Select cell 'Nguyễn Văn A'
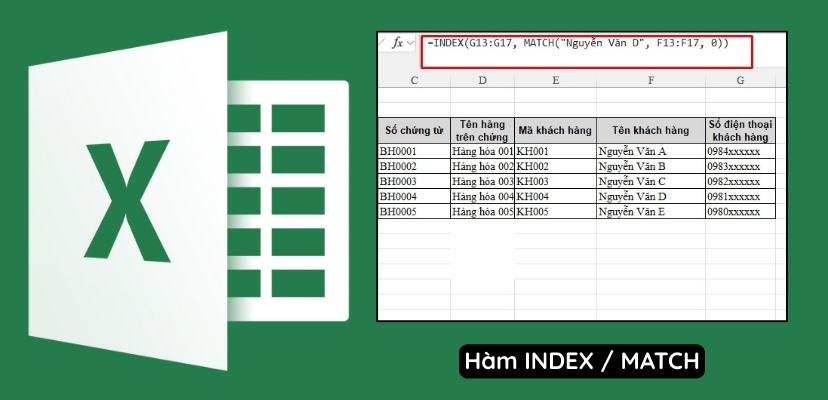Viewport: 828px width, 400px height. tap(651, 151)
